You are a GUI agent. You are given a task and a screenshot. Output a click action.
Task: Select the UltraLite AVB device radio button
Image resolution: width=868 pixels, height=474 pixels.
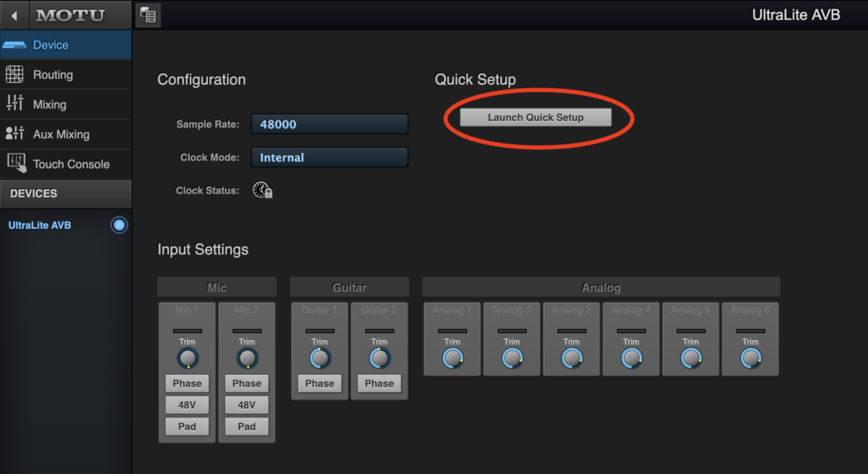click(119, 226)
